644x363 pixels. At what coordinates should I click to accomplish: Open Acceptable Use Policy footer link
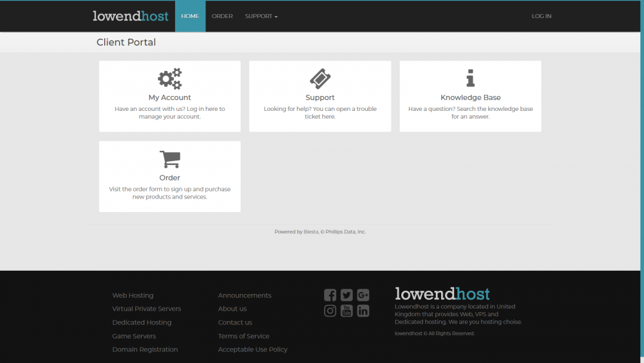[252, 349]
